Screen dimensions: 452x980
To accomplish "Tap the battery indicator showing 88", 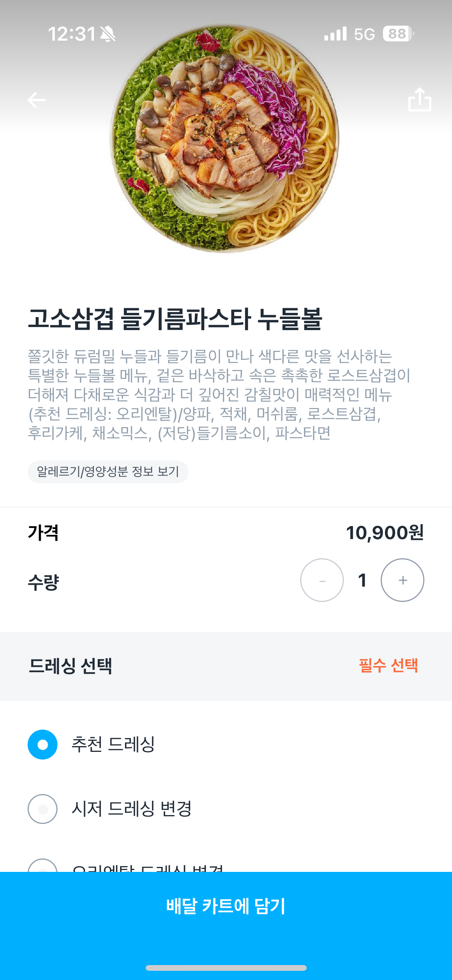I will pos(398,34).
